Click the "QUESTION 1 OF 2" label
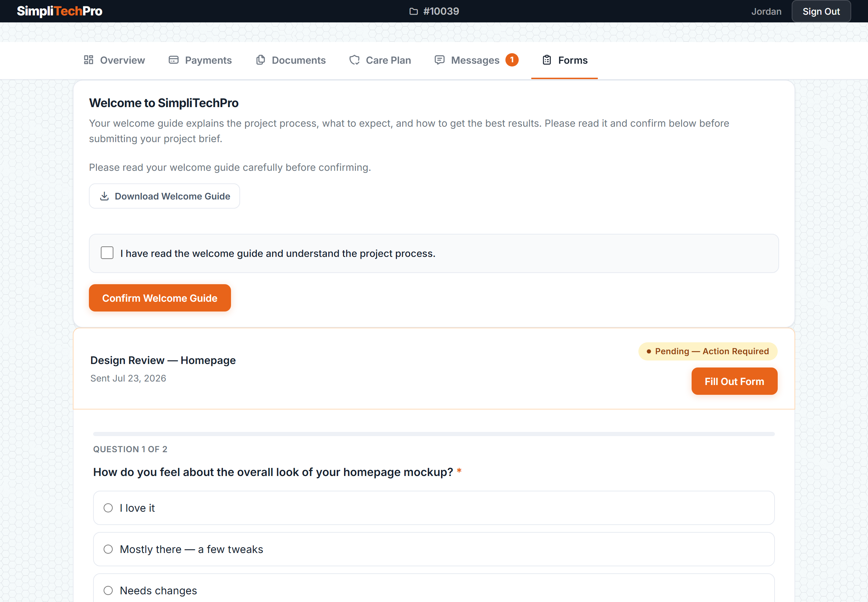868x602 pixels. pos(130,449)
